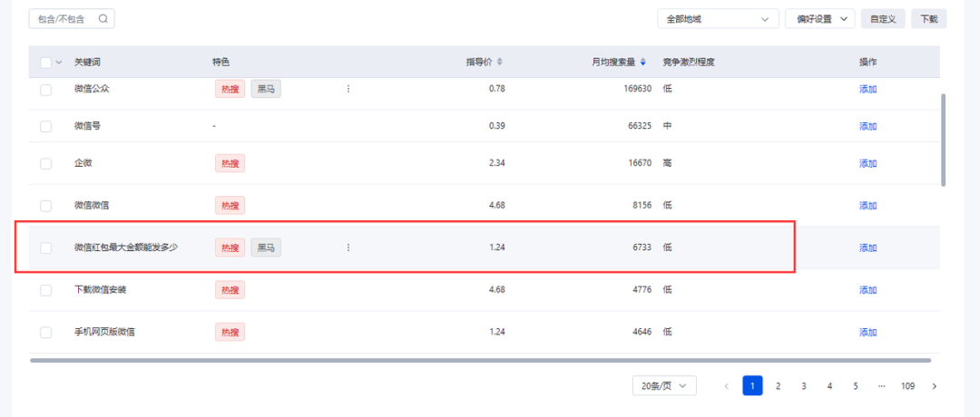Screen dimensions: 980x417
Task: Check the 微信微信 row checkbox
Action: click(45, 206)
